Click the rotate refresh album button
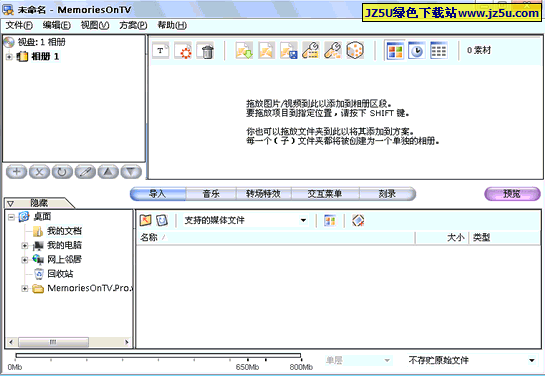The image size is (545, 376). pyautogui.click(x=62, y=172)
